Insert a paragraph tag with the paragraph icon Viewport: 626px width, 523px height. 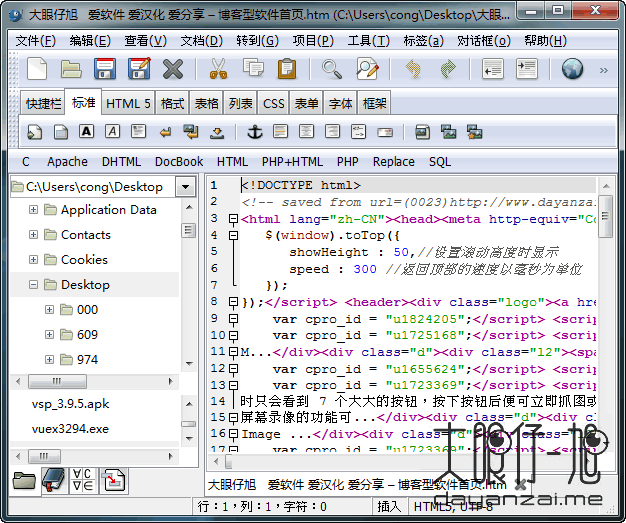139,131
